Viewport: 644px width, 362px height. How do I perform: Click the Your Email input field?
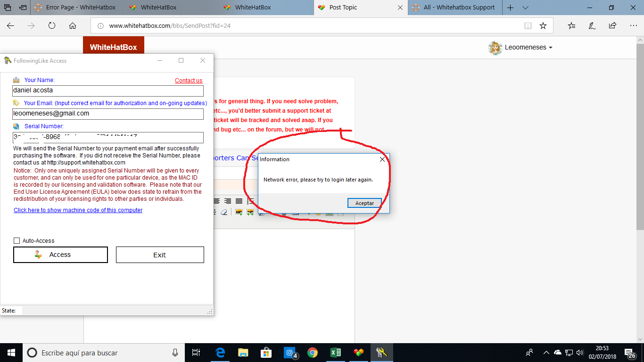[108, 114]
